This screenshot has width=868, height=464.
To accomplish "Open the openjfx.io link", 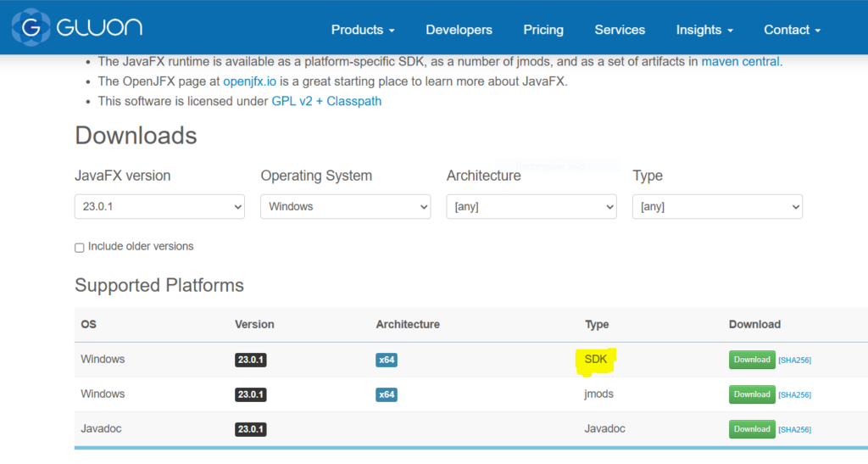I will pyautogui.click(x=250, y=81).
